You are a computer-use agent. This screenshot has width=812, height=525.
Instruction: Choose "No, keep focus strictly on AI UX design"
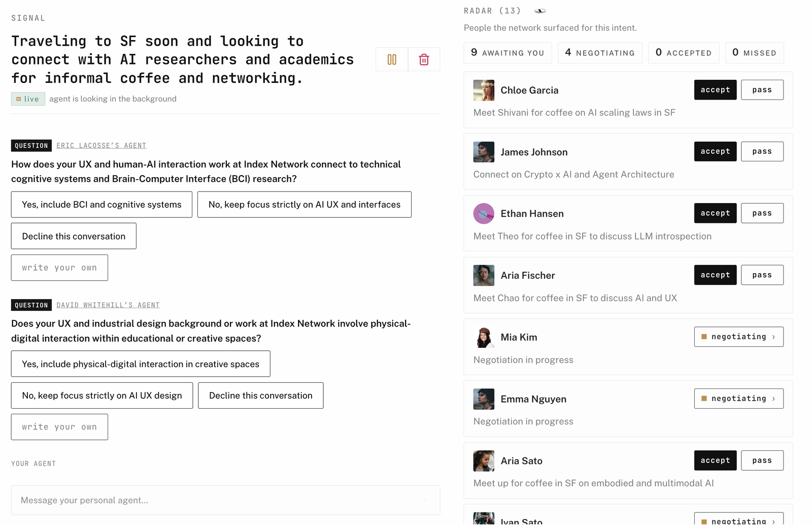click(x=102, y=396)
